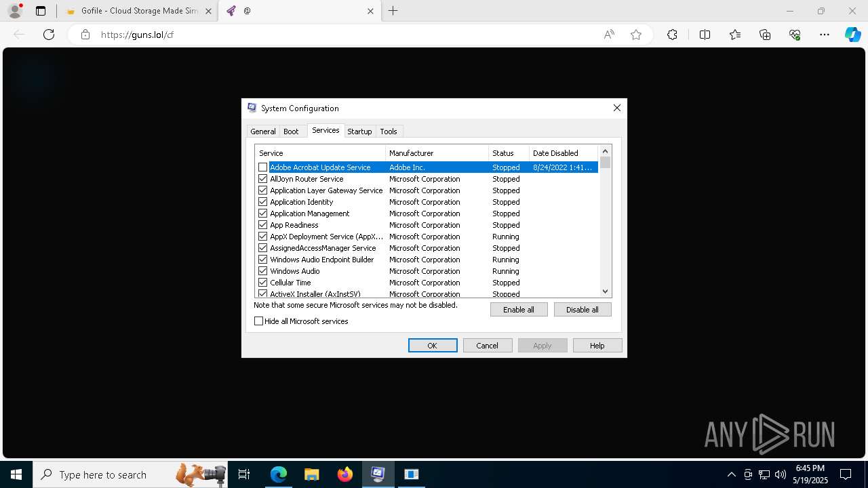Screen dimensions: 868x488
Task: Uncheck the AllJoyn Router Service checkbox
Action: click(263, 179)
